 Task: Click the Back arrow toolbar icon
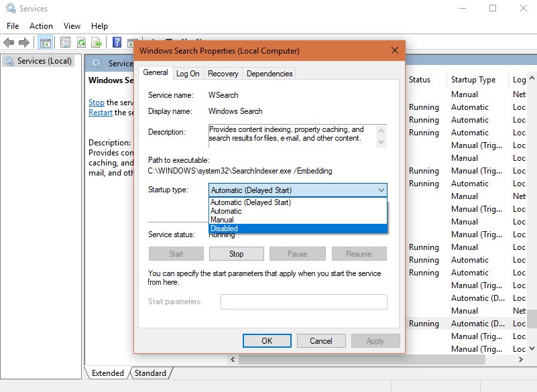[9, 43]
